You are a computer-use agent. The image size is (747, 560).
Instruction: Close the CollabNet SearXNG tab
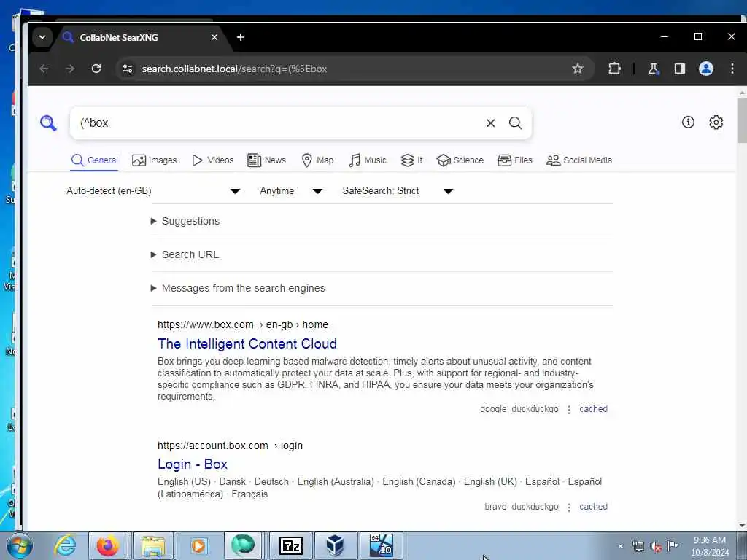click(x=214, y=37)
